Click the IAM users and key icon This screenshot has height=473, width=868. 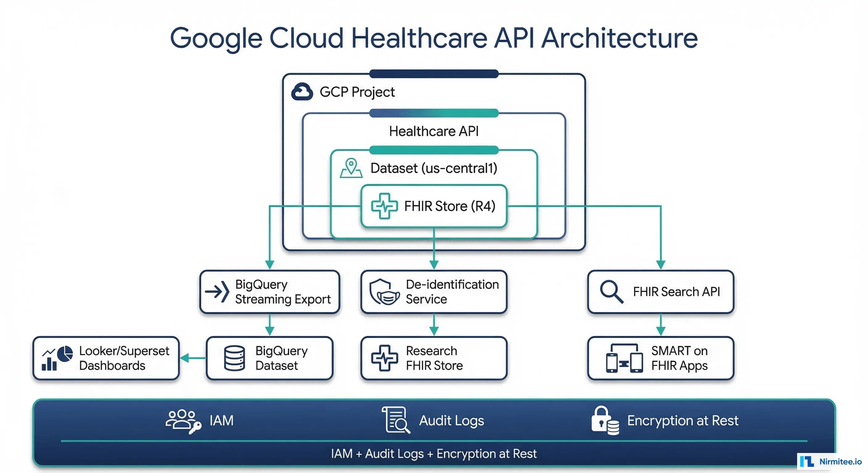click(x=183, y=422)
